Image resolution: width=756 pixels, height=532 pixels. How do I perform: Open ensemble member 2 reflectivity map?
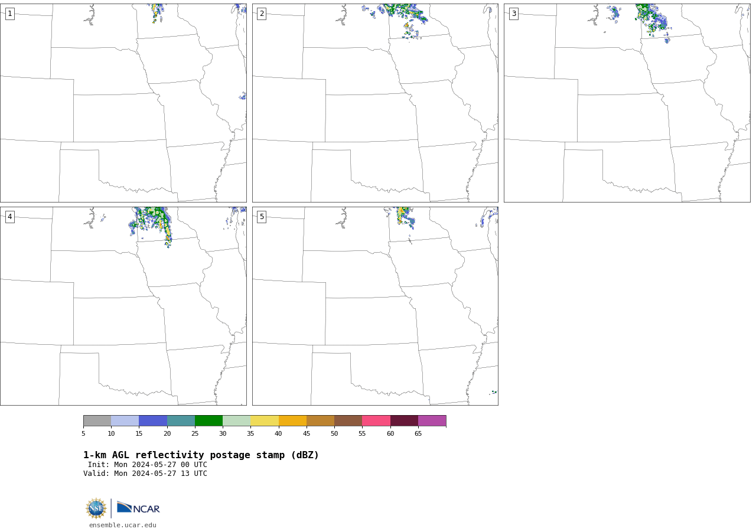[375, 103]
